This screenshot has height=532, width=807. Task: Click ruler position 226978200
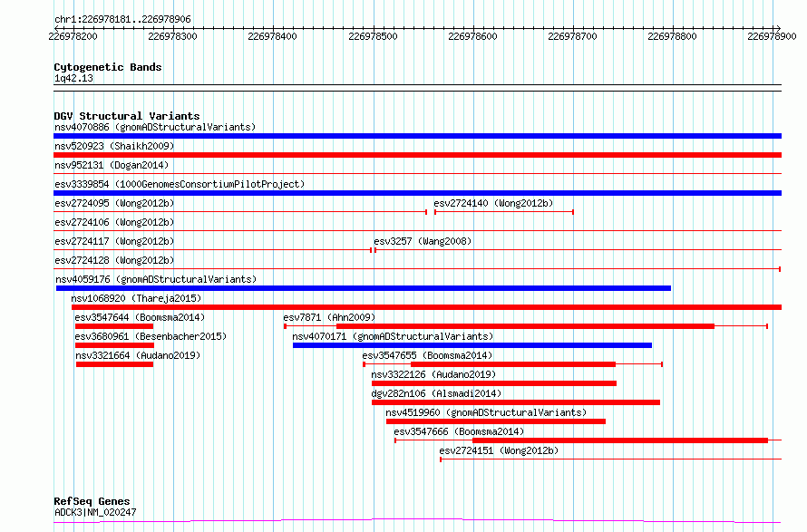pyautogui.click(x=73, y=36)
